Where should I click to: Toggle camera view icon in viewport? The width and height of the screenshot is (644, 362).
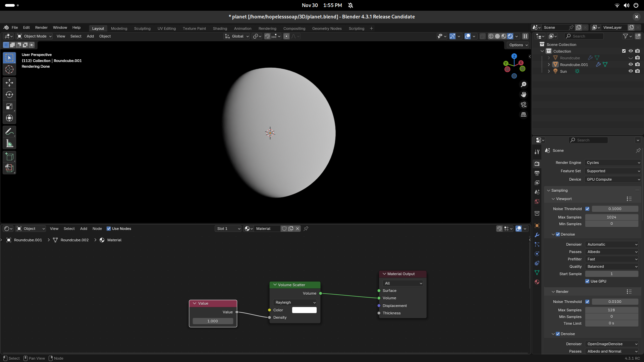click(x=524, y=105)
